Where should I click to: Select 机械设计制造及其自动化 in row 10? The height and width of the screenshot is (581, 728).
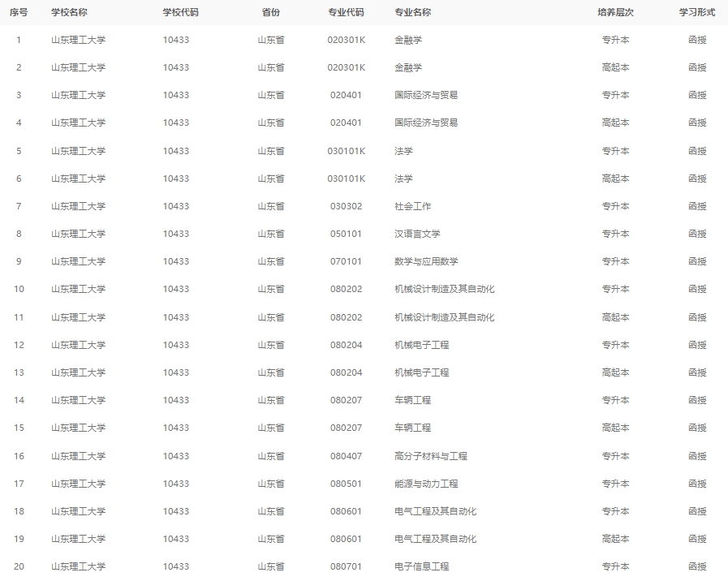pyautogui.click(x=444, y=289)
